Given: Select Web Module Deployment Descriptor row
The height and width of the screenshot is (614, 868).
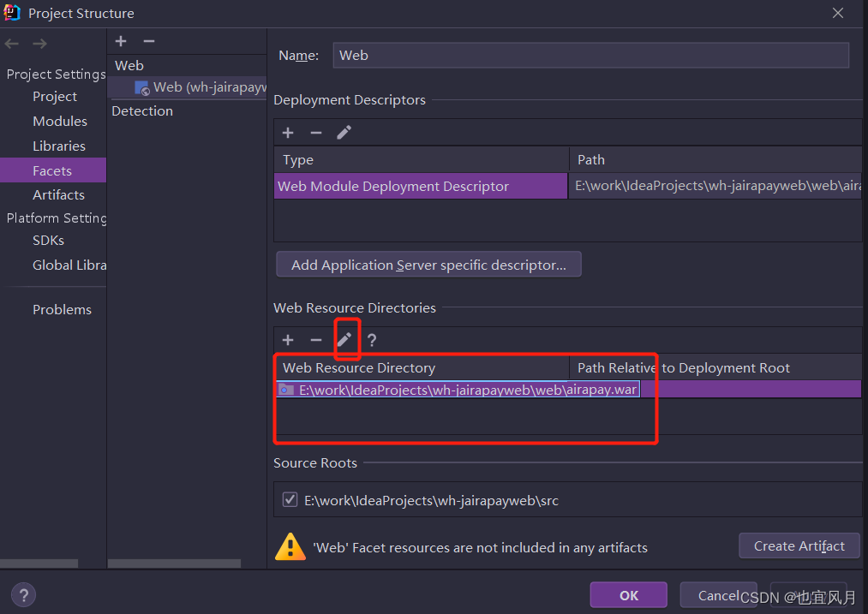Looking at the screenshot, I should (421, 186).
